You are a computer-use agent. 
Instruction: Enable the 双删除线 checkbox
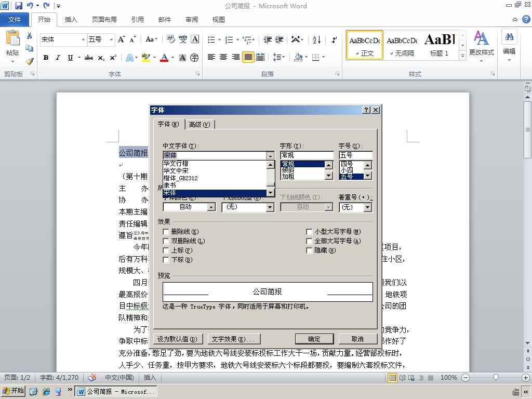(x=166, y=241)
